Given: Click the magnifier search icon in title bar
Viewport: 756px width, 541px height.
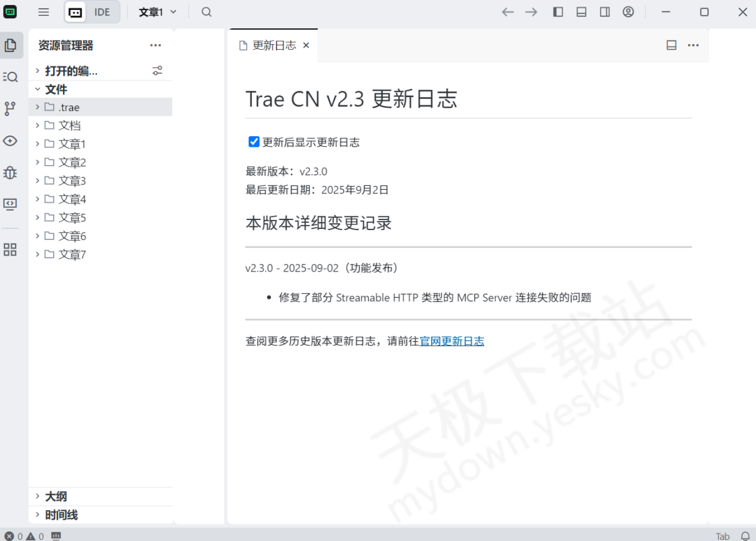Looking at the screenshot, I should [x=207, y=12].
